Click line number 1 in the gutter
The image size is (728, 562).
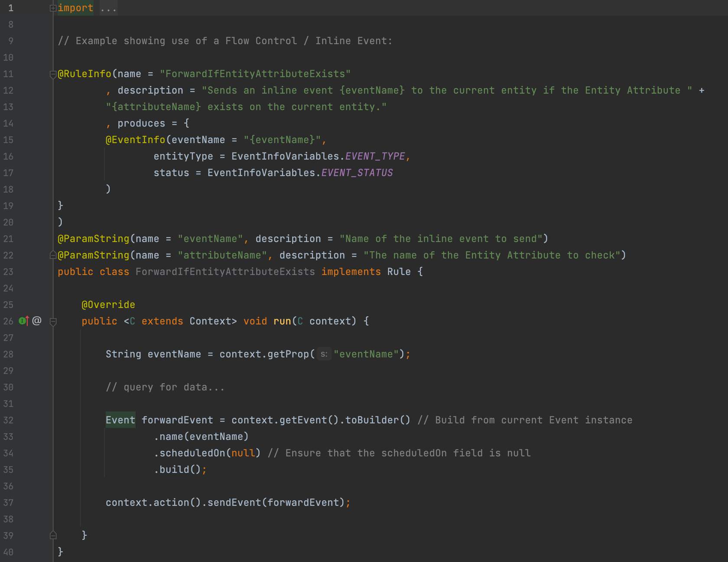tap(10, 8)
